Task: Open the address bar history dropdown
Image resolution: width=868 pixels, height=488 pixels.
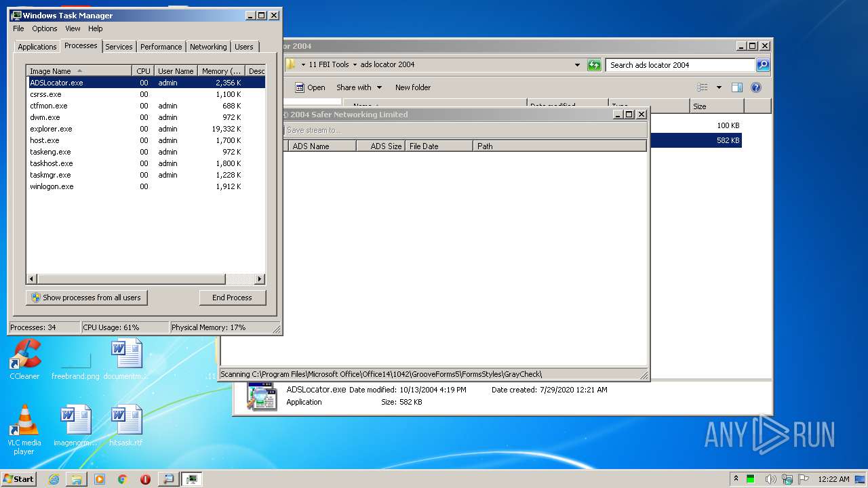Action: tap(577, 65)
